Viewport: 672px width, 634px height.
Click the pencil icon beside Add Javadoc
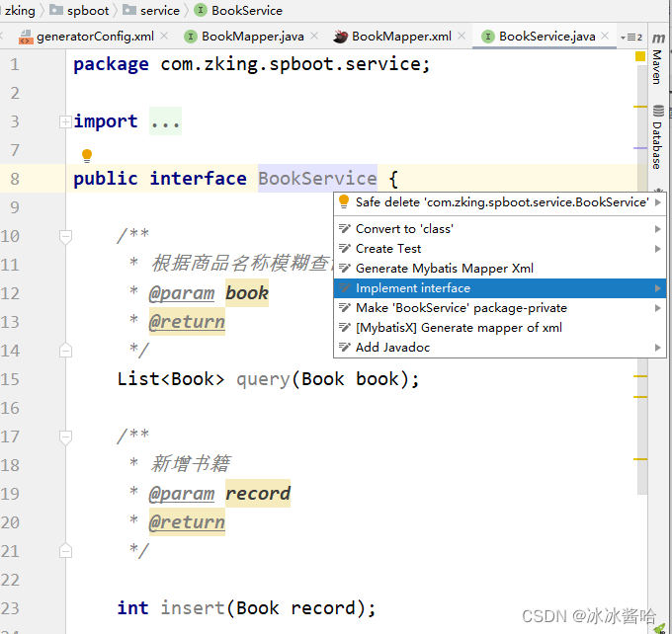click(x=345, y=347)
